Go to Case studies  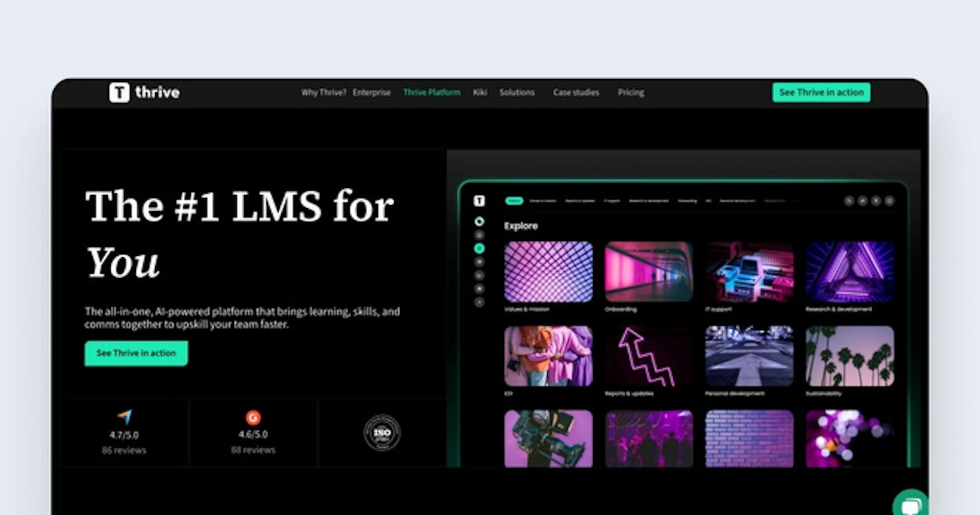[x=576, y=92]
